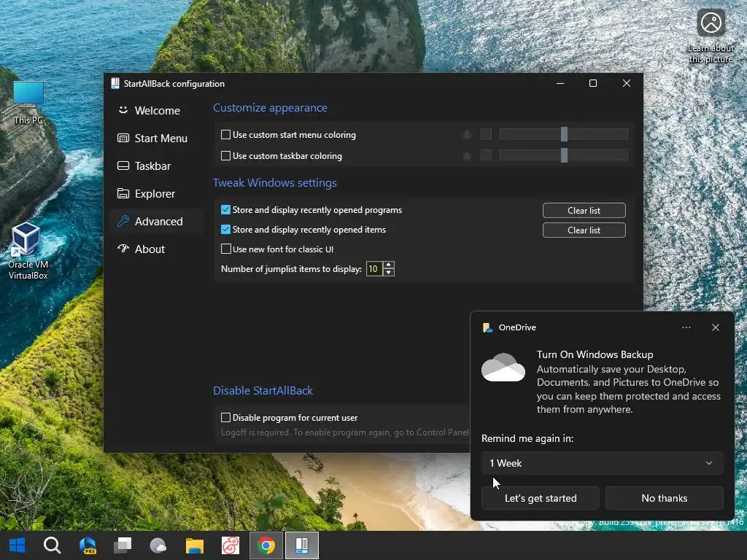The image size is (747, 560).
Task: Open the Windows Start button on taskbar
Action: (18, 545)
